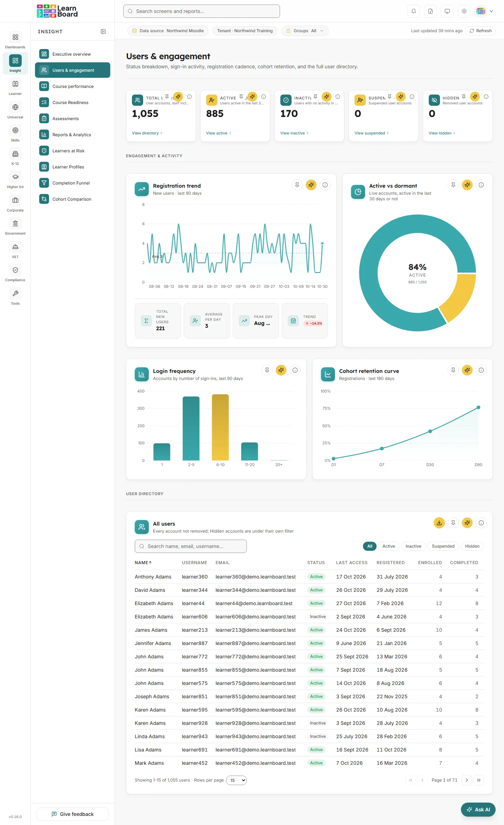The height and width of the screenshot is (825, 504).
Task: Open the View inactive link
Action: (x=294, y=133)
